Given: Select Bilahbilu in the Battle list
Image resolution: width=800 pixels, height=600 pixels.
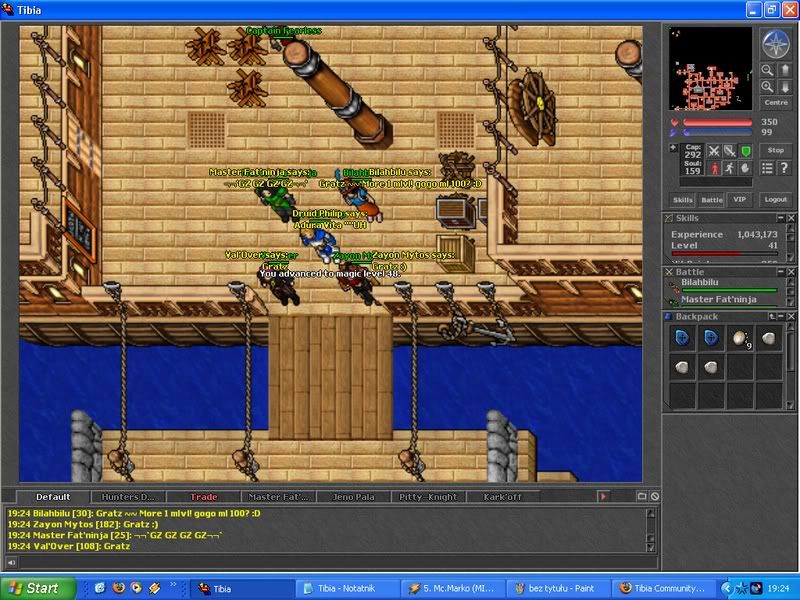Looking at the screenshot, I should [x=724, y=285].
